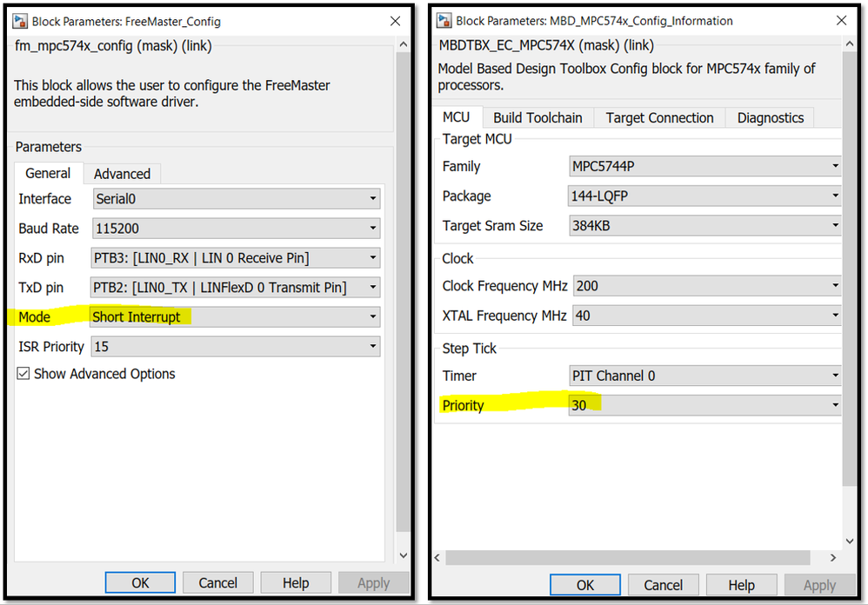Open the Family dropdown showing MPC5744P
Viewport: 868px width, 605px height.
(x=705, y=166)
